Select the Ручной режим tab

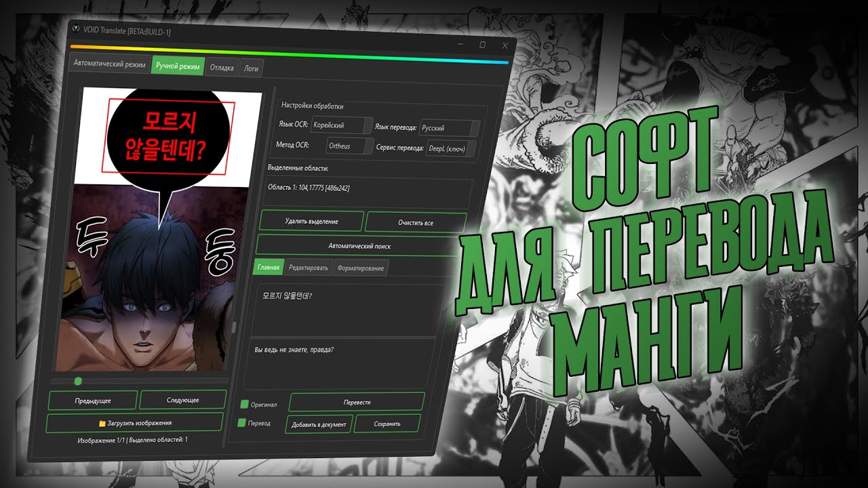(178, 66)
